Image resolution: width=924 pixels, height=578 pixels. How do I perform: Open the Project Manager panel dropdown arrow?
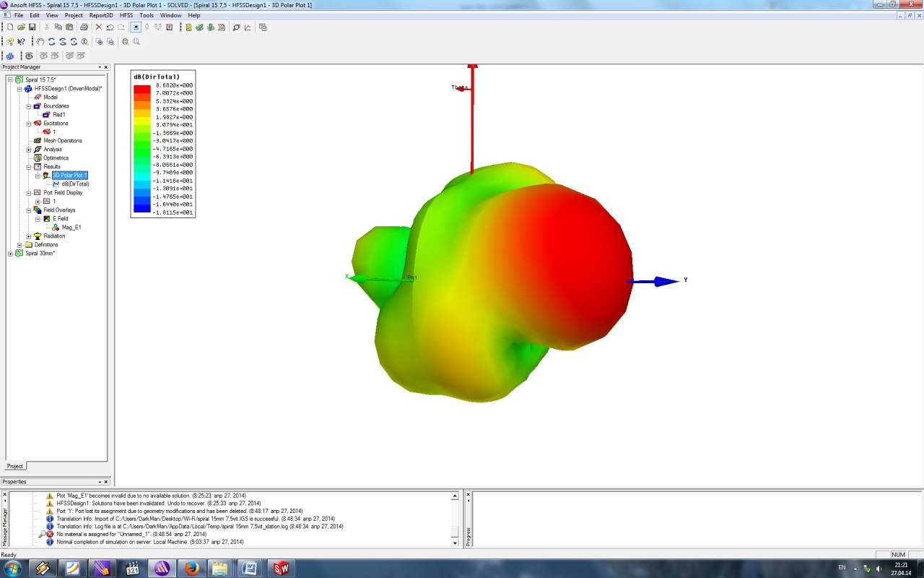(x=100, y=67)
